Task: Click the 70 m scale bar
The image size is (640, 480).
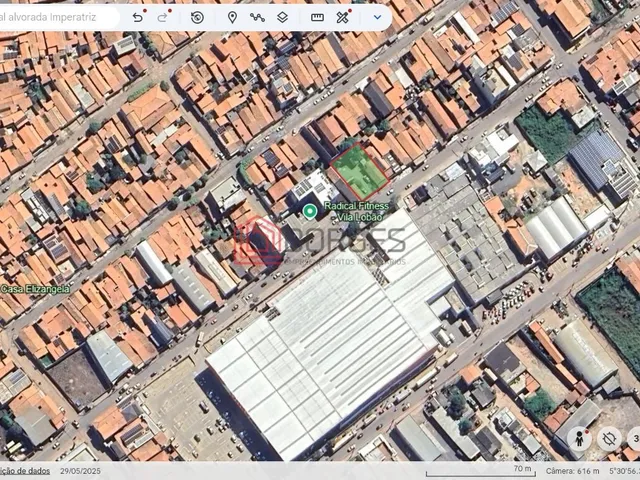Action: pyautogui.click(x=481, y=471)
